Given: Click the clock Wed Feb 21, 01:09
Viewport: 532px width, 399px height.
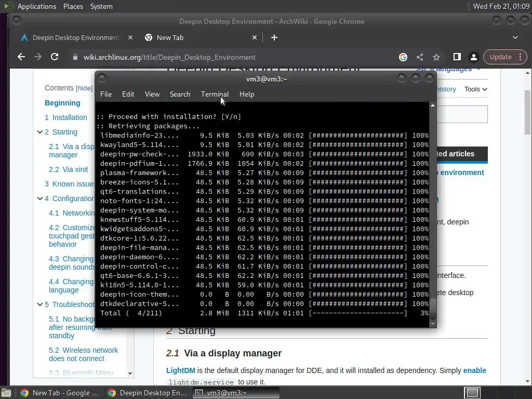Looking at the screenshot, I should 501,6.
